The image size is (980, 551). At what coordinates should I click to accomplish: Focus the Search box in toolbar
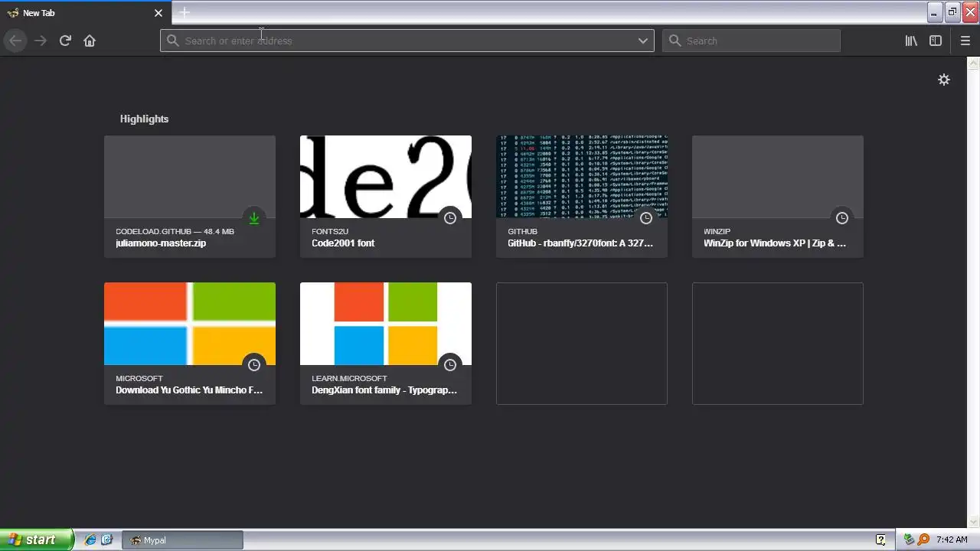[751, 41]
